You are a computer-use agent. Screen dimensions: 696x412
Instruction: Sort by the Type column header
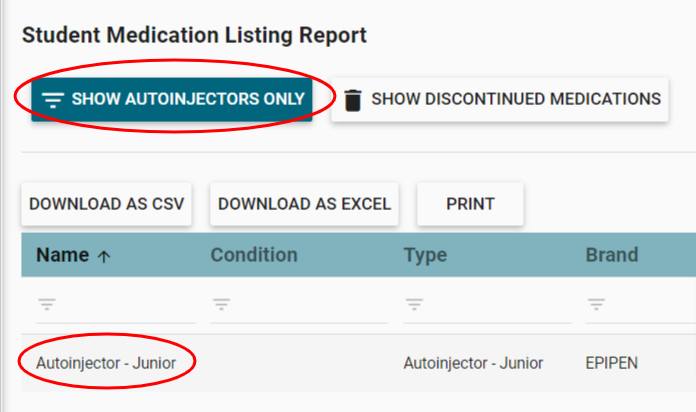pyautogui.click(x=425, y=255)
